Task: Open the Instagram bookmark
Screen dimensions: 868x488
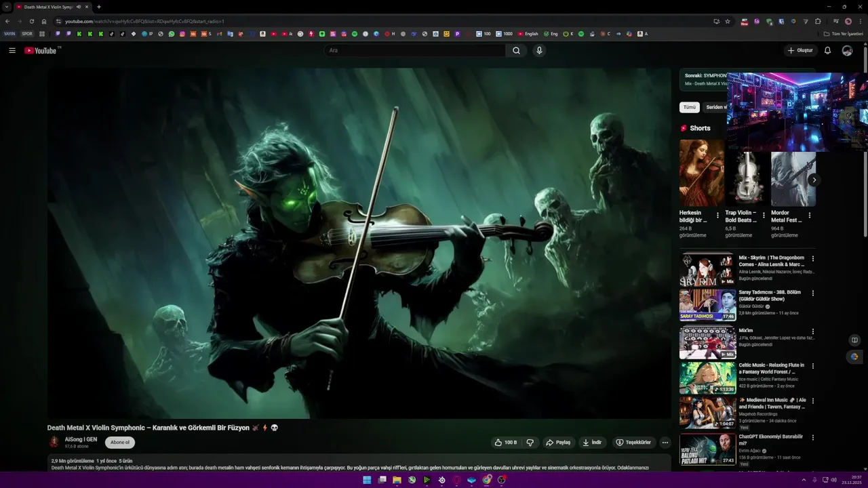Action: coord(182,33)
